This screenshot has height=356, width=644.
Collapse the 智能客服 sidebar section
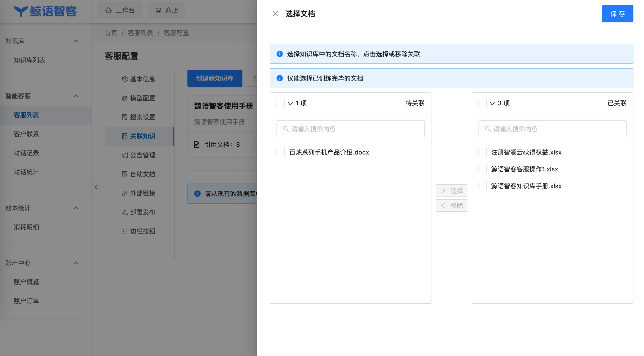tap(76, 96)
